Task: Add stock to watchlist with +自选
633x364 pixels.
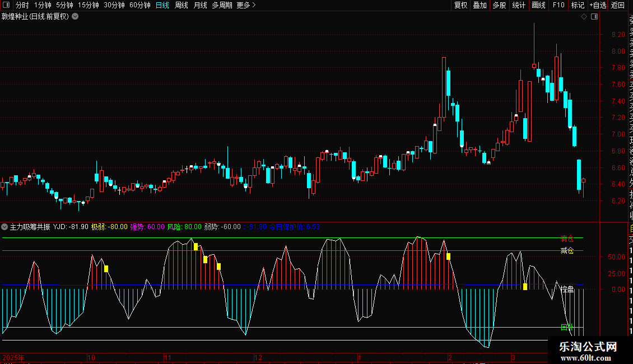Action: tap(597, 5)
